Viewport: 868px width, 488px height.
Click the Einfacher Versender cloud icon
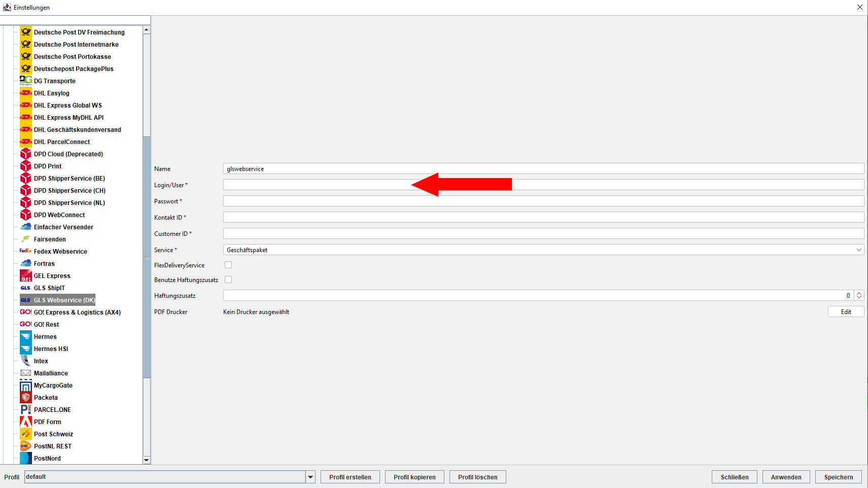point(26,227)
